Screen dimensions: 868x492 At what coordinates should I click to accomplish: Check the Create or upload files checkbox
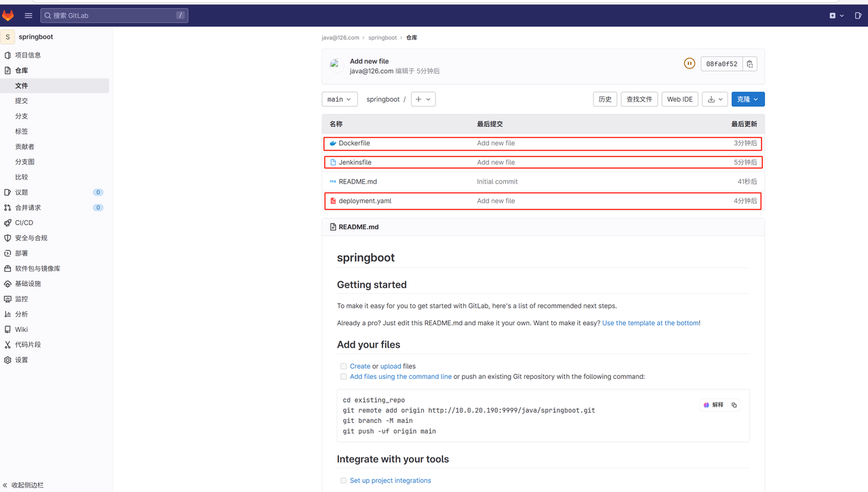(x=344, y=367)
